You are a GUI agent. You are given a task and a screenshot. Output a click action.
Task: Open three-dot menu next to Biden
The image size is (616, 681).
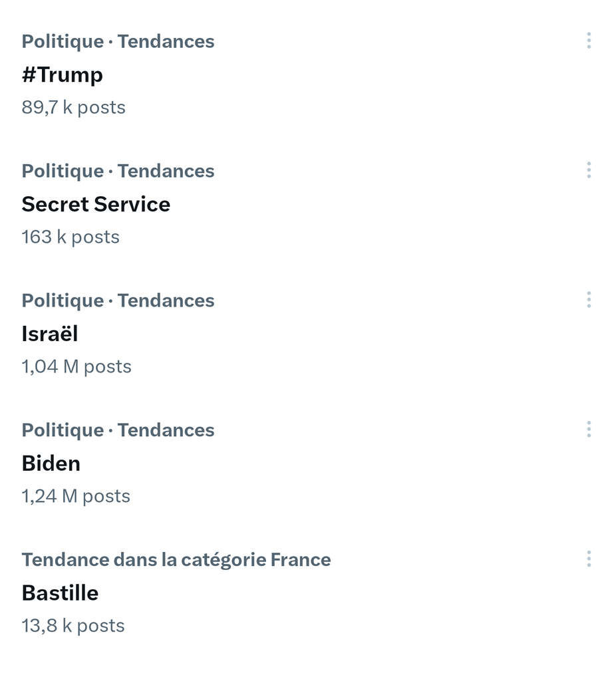[x=589, y=430]
